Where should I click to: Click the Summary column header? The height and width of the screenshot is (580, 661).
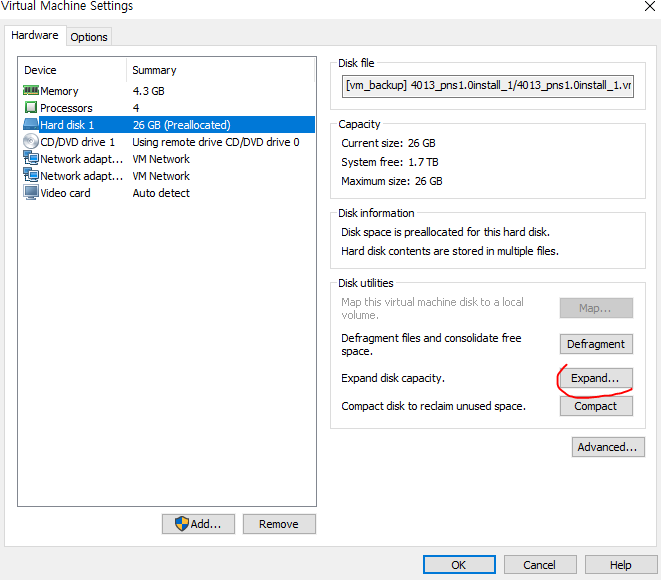154,70
